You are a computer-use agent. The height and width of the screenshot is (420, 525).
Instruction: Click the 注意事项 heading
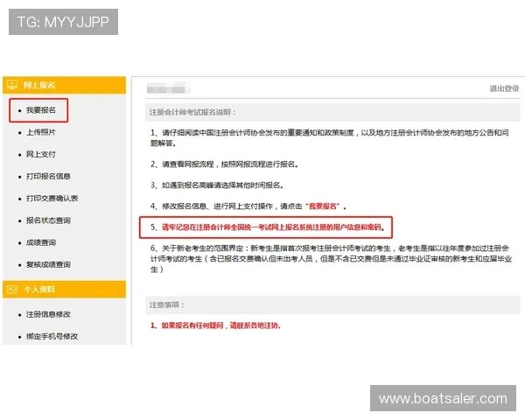(x=167, y=304)
